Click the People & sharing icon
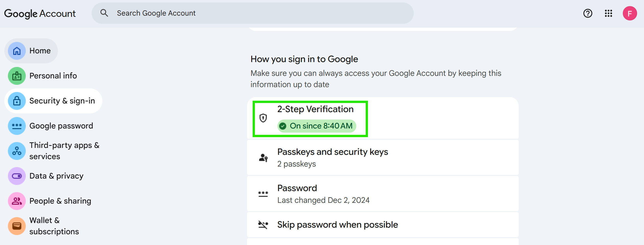 pos(17,201)
